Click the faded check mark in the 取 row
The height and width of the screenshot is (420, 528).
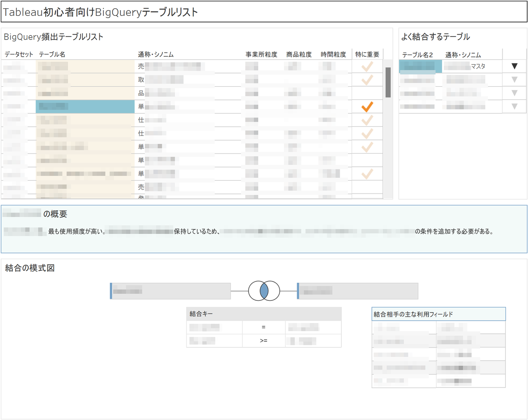(x=367, y=80)
